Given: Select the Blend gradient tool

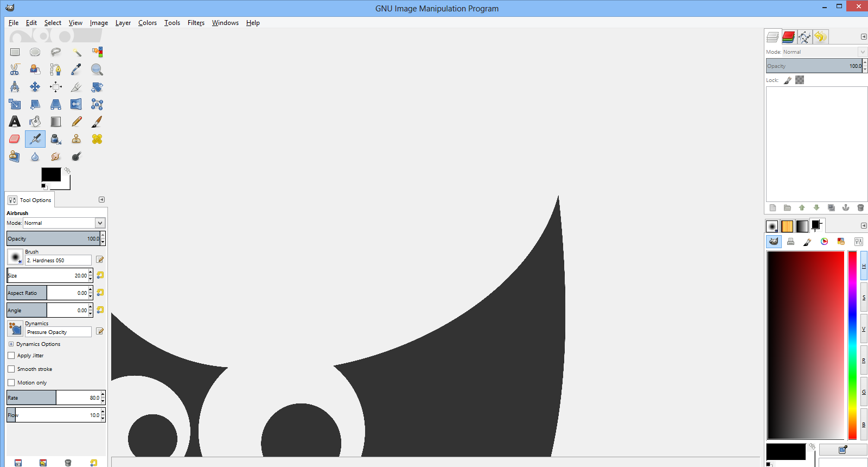Looking at the screenshot, I should tap(56, 122).
